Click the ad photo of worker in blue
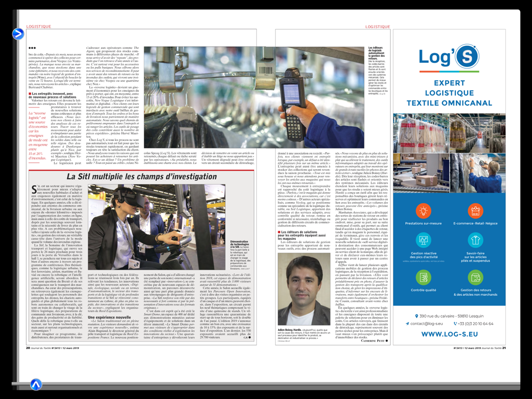This screenshot has height=399, width=532. [477, 173]
